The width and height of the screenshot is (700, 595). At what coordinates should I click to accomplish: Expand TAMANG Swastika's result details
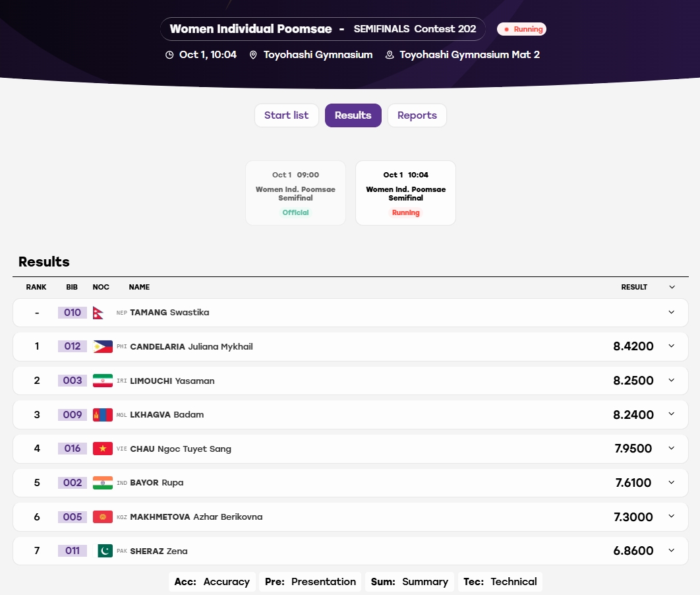pos(672,312)
